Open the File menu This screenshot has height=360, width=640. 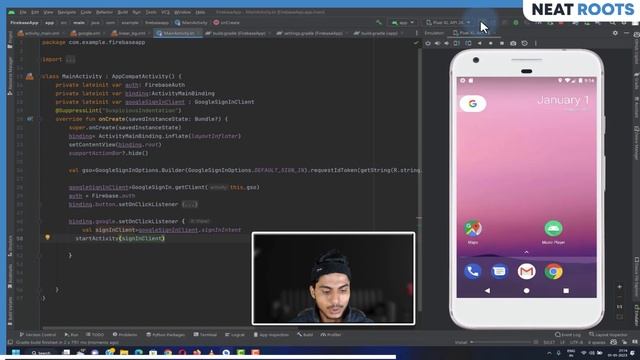(x=23, y=12)
